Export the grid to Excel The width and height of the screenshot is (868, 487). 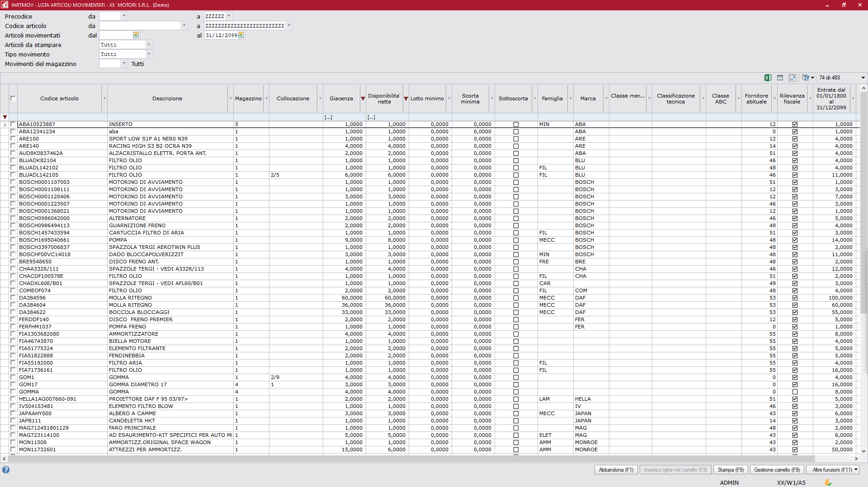tap(768, 78)
